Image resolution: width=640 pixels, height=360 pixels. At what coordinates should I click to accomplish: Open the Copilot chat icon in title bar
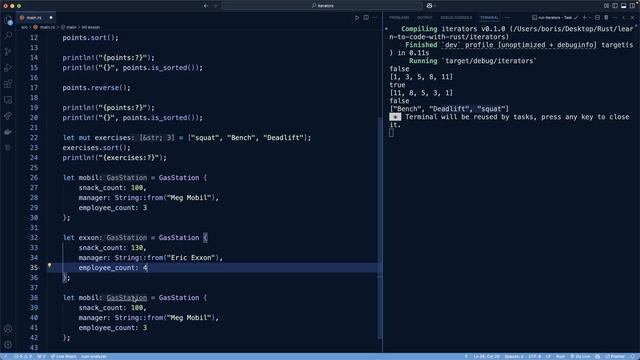[x=429, y=6]
